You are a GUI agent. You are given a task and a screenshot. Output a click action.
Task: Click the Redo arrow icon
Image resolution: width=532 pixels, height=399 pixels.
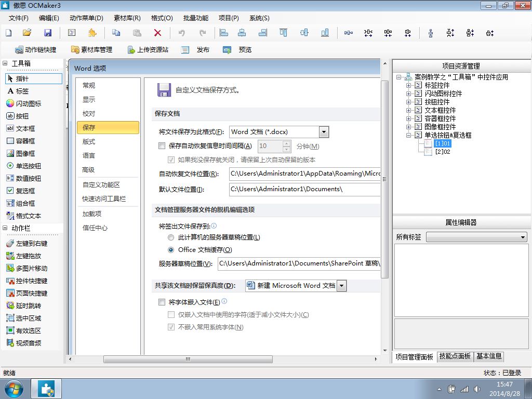point(203,33)
